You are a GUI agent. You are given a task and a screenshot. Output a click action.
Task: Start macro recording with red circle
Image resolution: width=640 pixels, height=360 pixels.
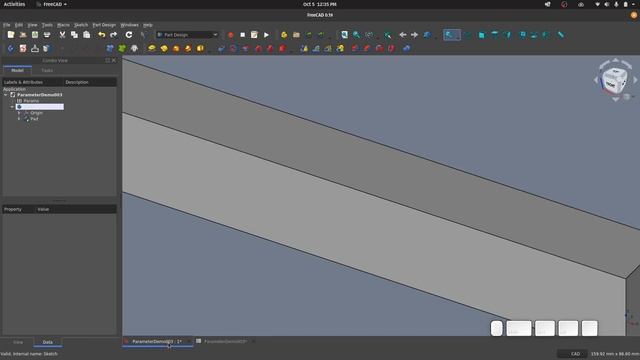[231, 35]
